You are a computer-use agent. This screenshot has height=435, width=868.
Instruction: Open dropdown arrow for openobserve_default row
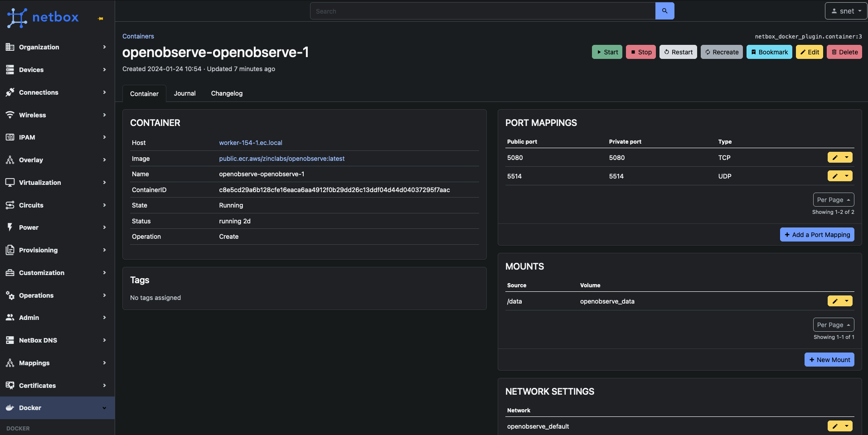(x=847, y=426)
